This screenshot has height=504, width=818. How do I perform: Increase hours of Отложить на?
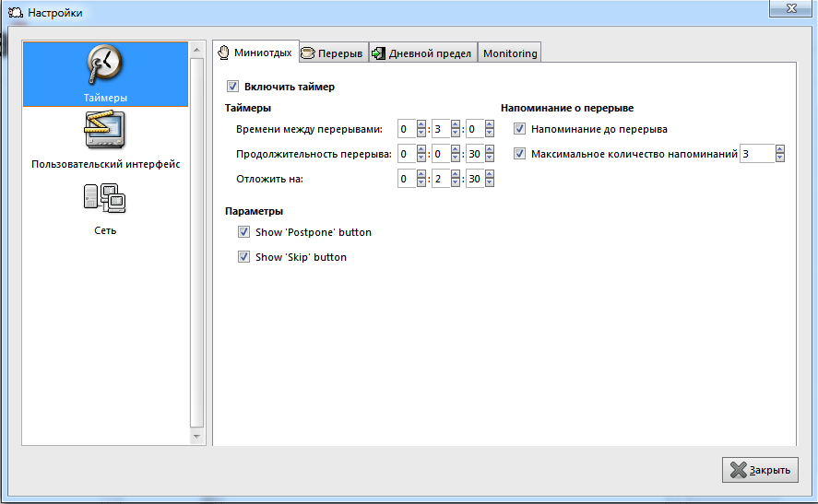click(x=421, y=174)
